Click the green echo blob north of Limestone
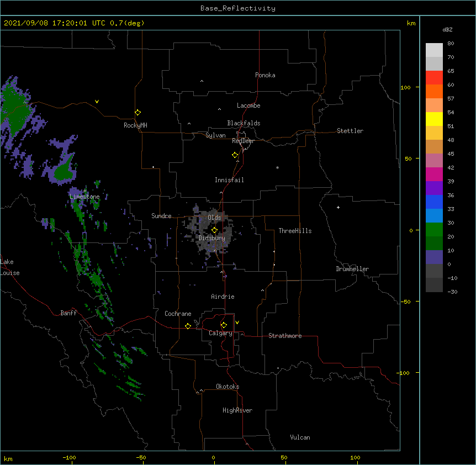 click(64, 172)
